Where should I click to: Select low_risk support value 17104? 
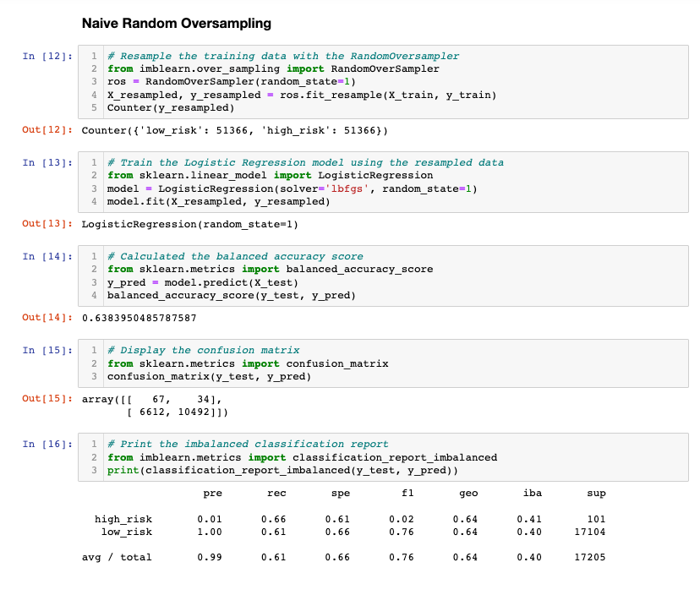tap(590, 532)
